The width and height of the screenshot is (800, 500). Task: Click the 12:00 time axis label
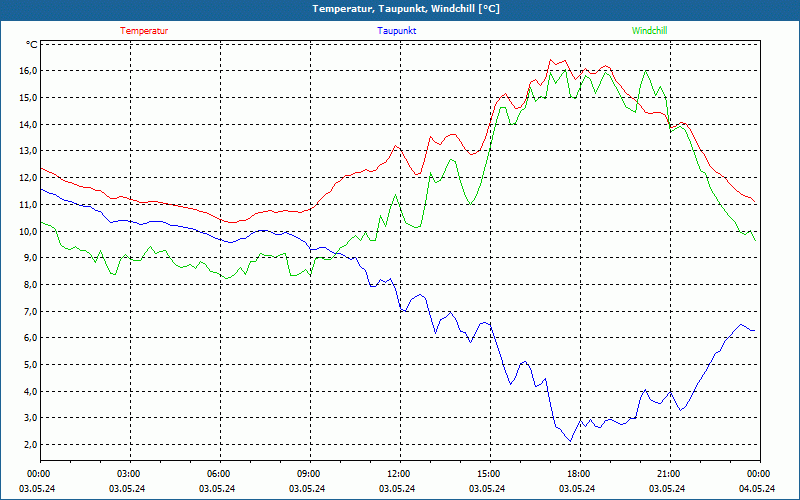(400, 474)
